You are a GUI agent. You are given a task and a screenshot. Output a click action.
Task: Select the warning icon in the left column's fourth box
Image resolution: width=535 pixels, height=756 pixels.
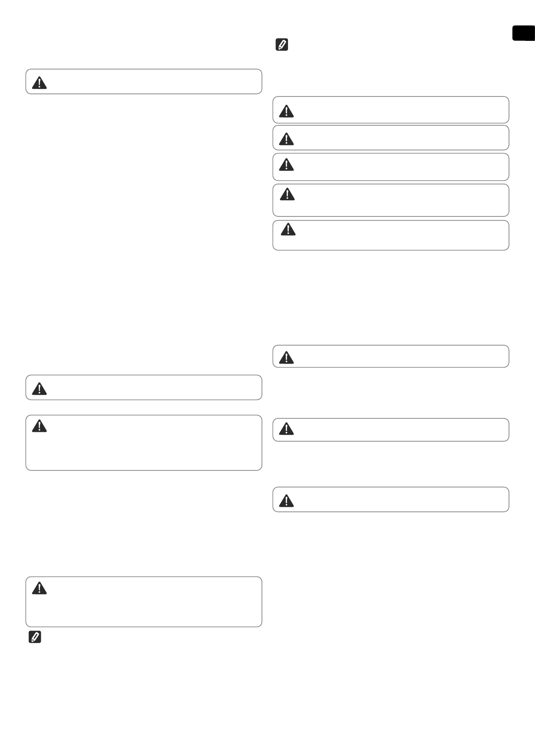pos(40,588)
